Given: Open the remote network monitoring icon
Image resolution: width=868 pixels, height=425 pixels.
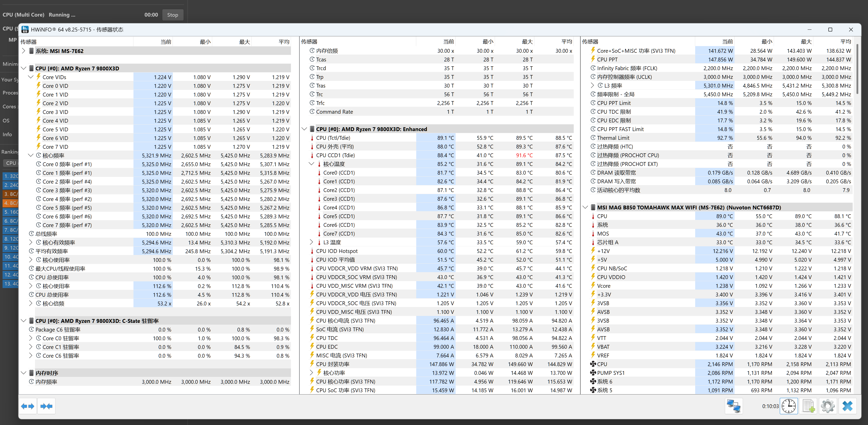Looking at the screenshot, I should pos(733,406).
